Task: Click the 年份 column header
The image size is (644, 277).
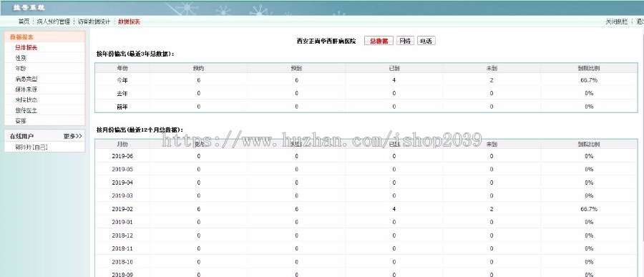Action: 122,68
